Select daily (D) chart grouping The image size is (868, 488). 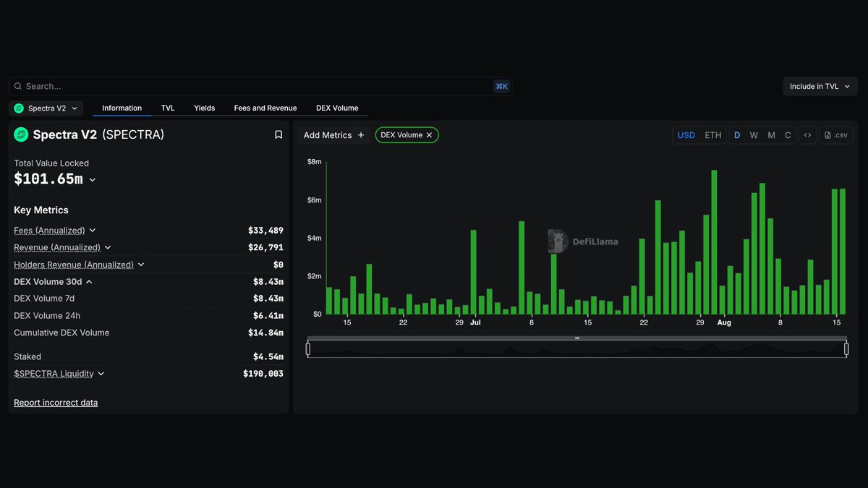pyautogui.click(x=737, y=135)
